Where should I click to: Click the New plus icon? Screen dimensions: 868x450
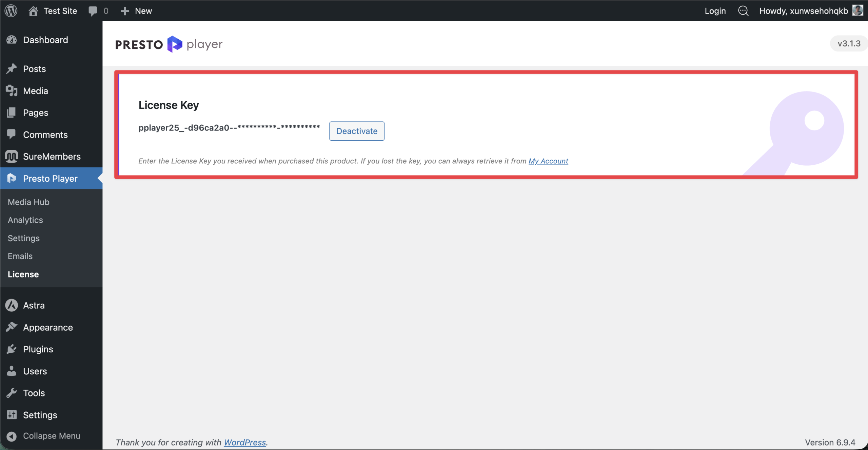125,11
